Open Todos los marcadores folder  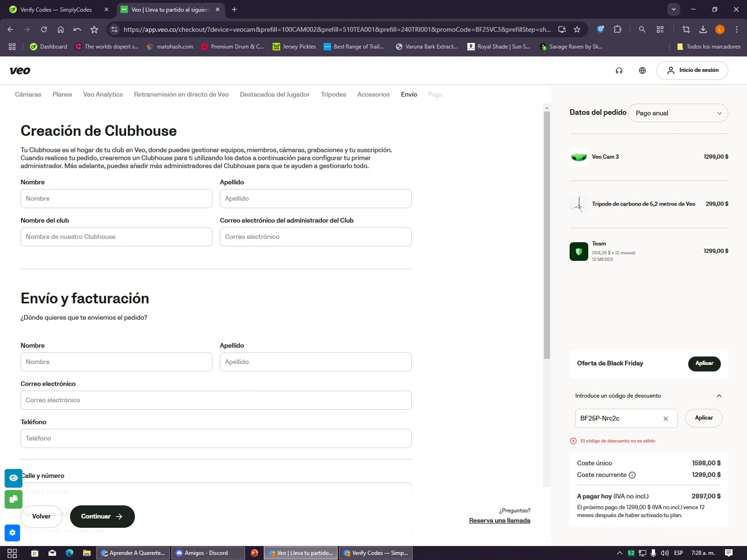coord(708,47)
